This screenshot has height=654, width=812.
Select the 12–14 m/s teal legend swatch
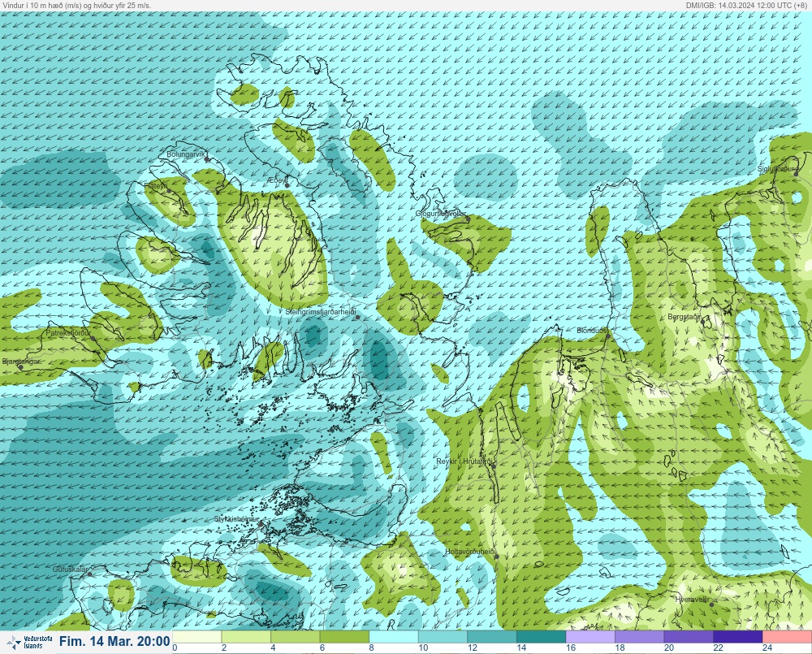492,637
